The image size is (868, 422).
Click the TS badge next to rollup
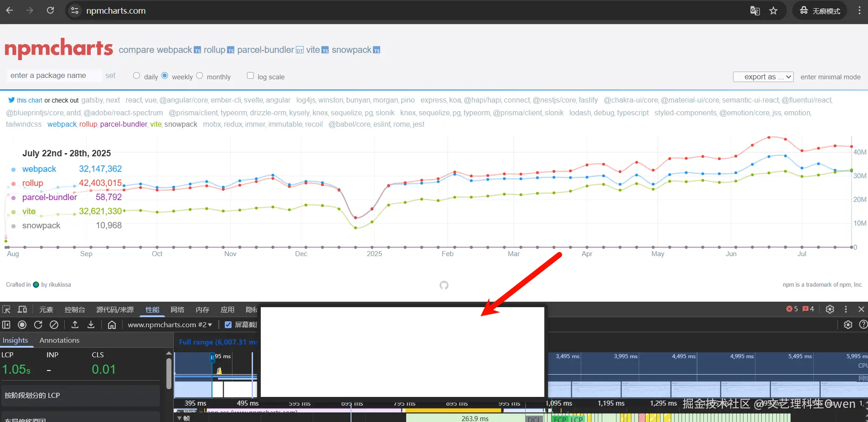(x=231, y=50)
